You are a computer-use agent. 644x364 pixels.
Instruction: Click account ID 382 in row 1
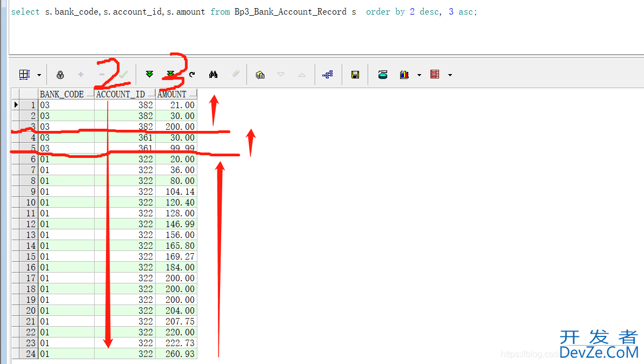tap(125, 105)
